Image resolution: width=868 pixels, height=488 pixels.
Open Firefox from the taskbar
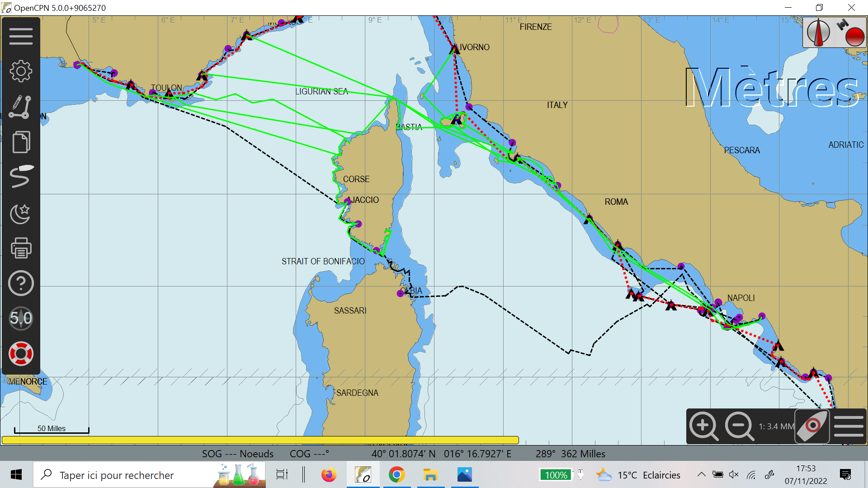pyautogui.click(x=329, y=475)
